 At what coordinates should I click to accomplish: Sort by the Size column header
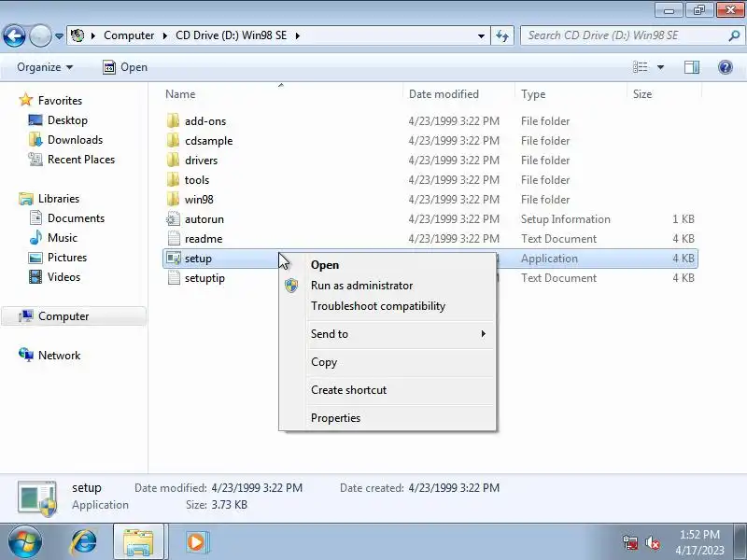pos(664,94)
